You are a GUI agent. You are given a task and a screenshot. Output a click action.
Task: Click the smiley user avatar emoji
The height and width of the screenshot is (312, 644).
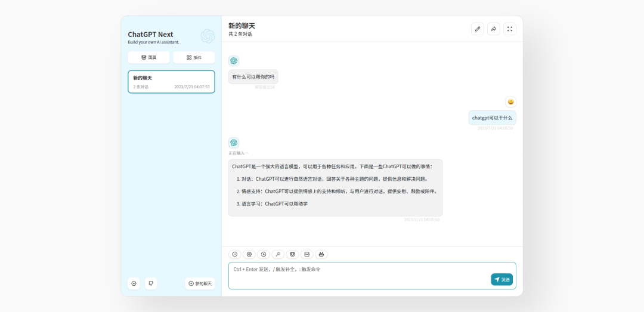click(x=510, y=102)
